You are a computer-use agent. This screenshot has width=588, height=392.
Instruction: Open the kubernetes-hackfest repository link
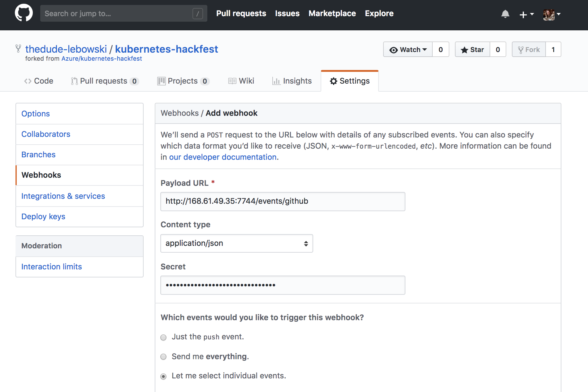pos(166,49)
